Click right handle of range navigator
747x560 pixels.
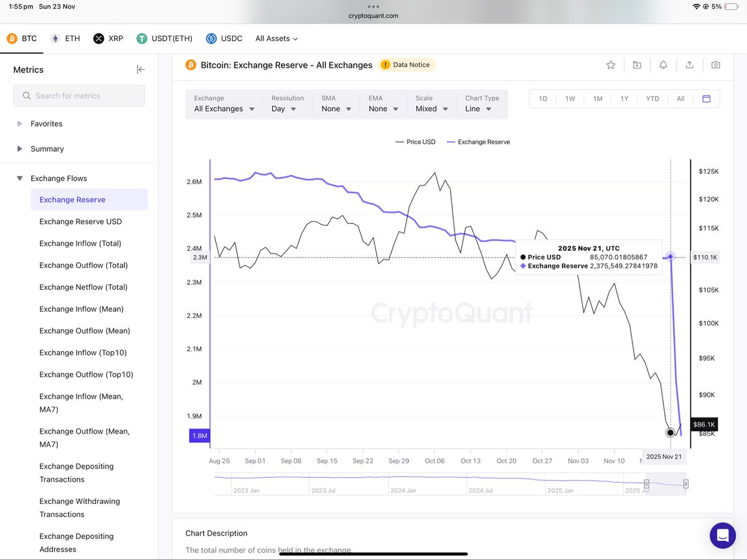coord(686,484)
